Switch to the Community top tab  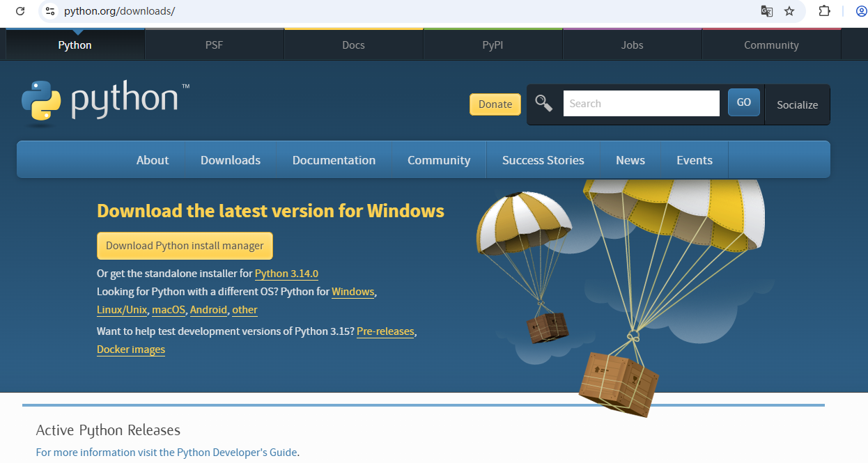[x=771, y=45]
